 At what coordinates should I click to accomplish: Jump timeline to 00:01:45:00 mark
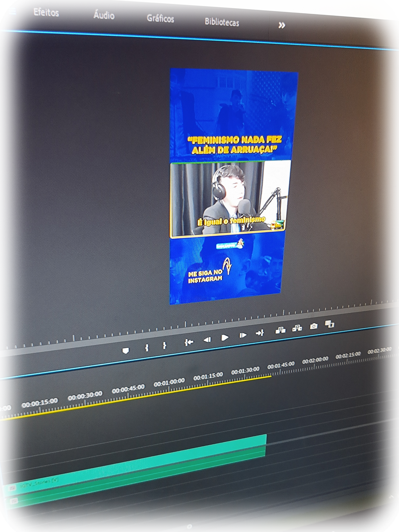coord(281,365)
